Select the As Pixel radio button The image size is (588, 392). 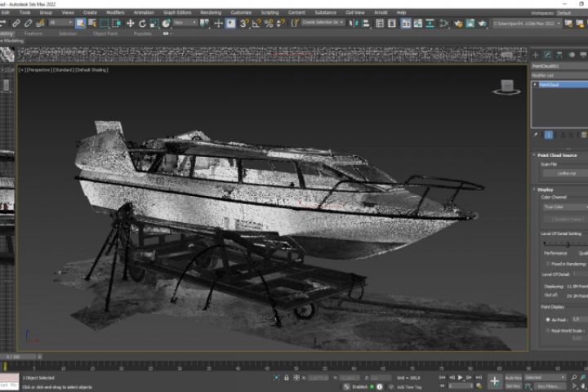[x=547, y=319]
